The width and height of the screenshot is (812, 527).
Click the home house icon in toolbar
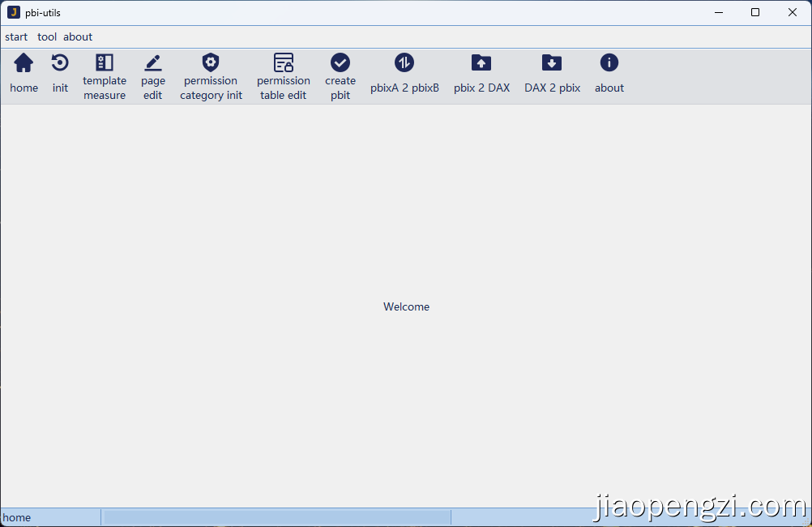[24, 63]
